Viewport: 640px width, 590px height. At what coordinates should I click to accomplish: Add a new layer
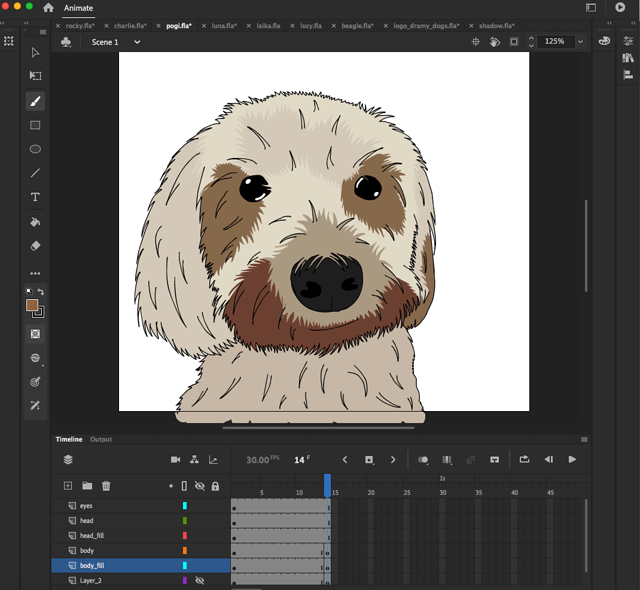coord(68,486)
